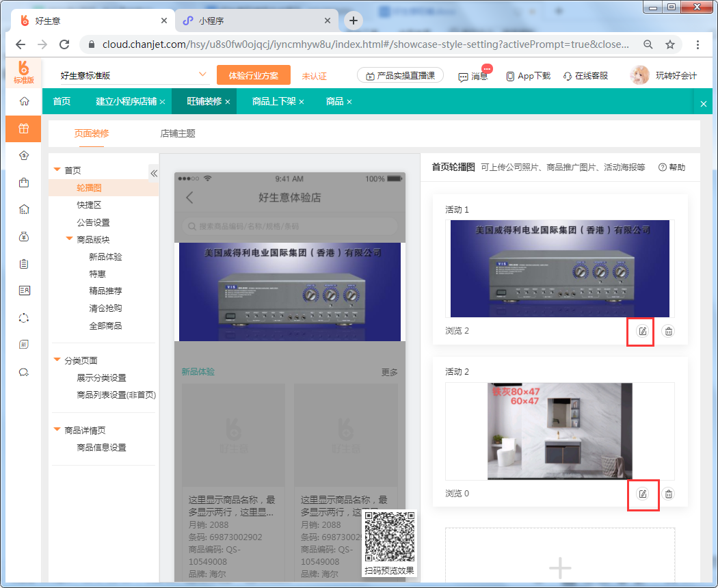
Task: Click the 扫码预览效果 QR code
Action: point(389,537)
